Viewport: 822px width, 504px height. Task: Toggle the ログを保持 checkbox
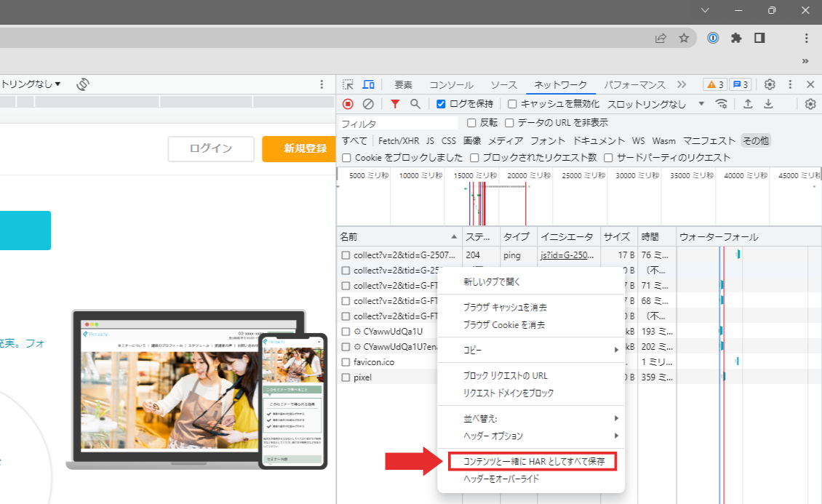coord(441,104)
